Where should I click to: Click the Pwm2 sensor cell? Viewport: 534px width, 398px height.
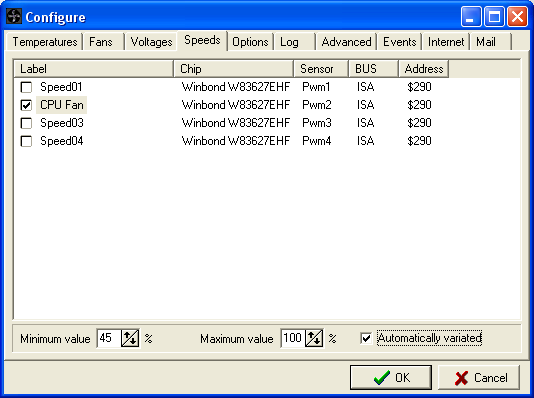317,105
